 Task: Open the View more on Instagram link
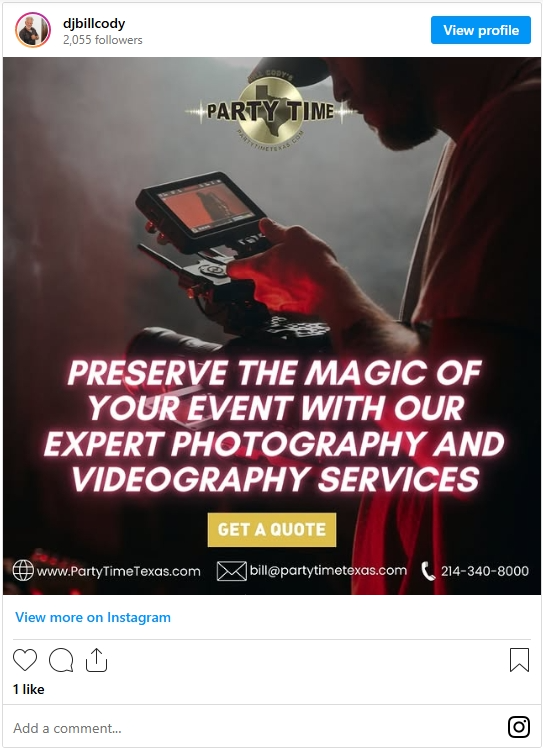click(x=93, y=618)
